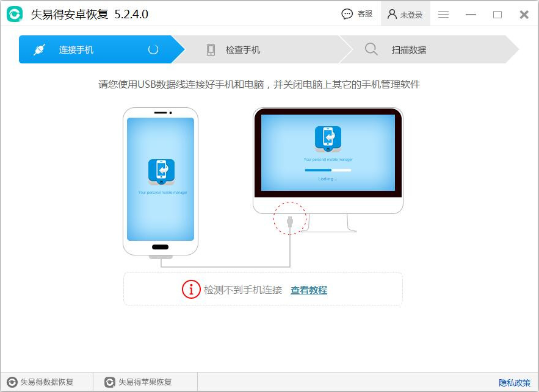Open the 隐私政策 privacy policy link
The height and width of the screenshot is (392, 539).
tap(515, 383)
